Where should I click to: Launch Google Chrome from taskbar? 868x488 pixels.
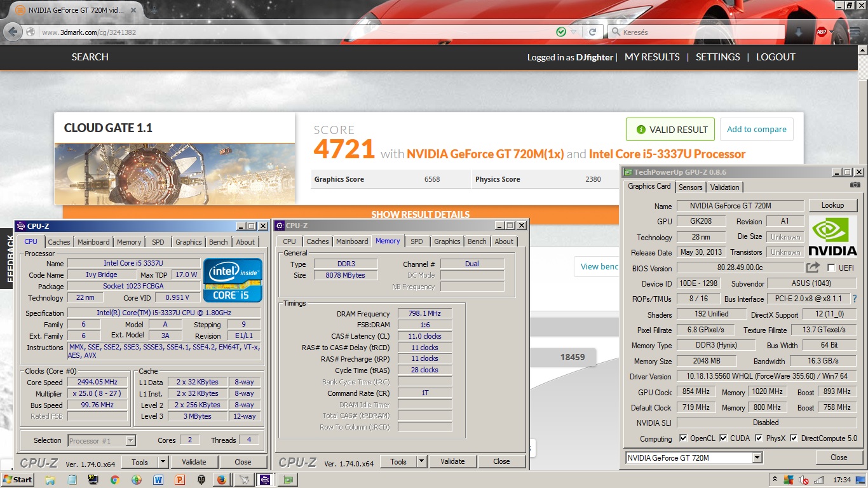(115, 480)
